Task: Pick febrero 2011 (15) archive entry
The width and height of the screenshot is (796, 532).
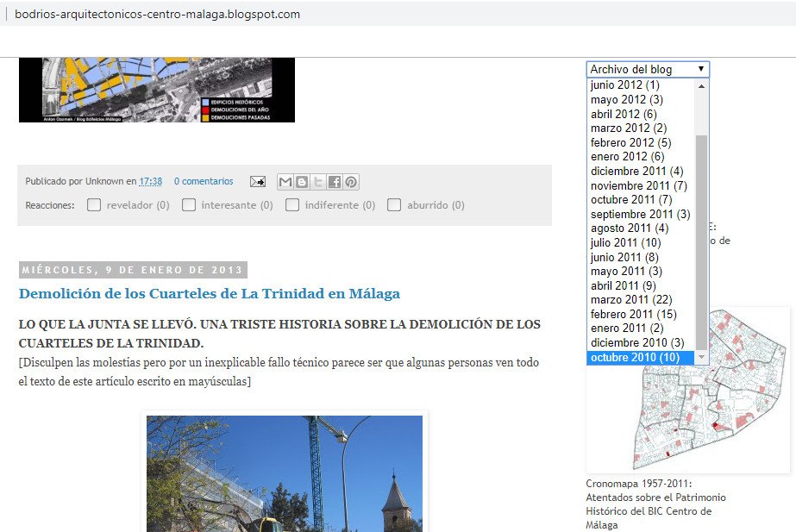Action: pyautogui.click(x=641, y=314)
